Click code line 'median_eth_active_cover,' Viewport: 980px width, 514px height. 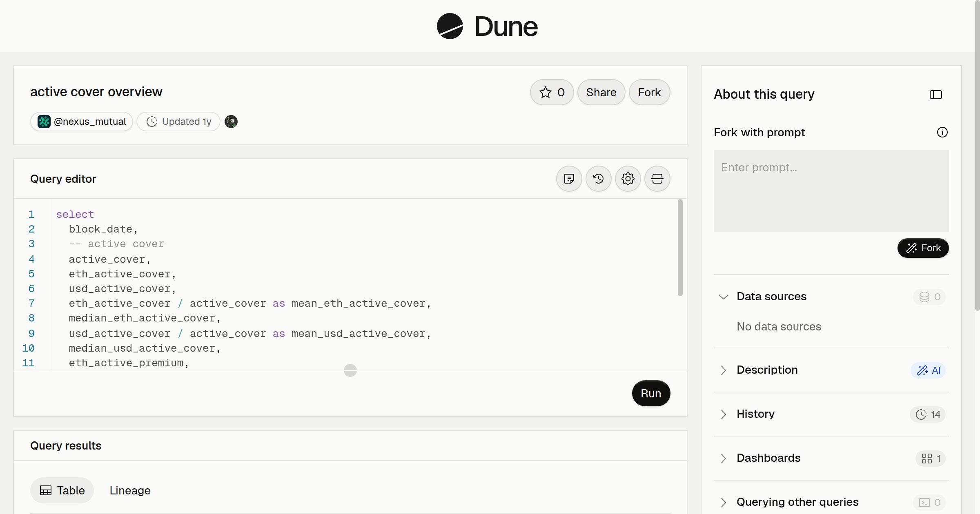click(x=145, y=318)
